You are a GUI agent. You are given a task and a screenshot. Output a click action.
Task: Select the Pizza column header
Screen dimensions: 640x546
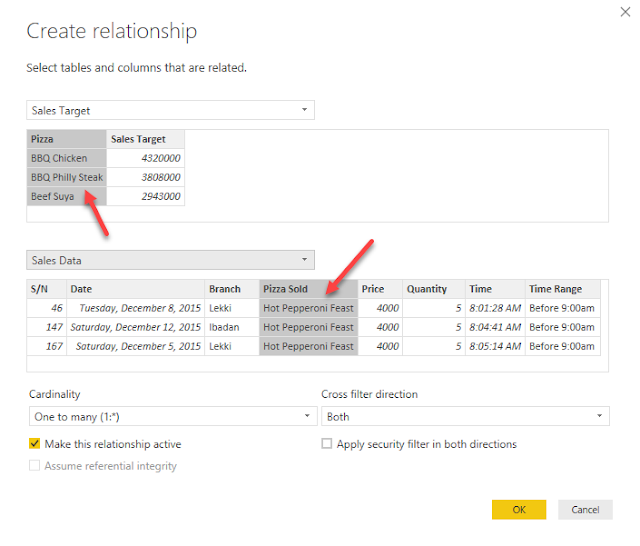[66, 139]
